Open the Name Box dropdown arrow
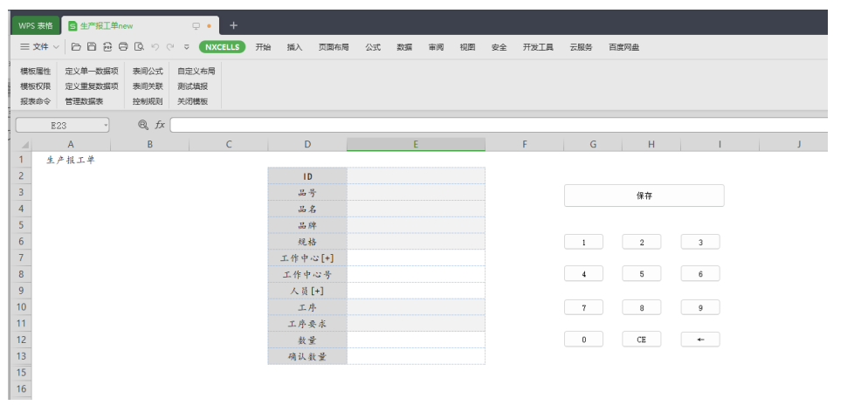Screen dimensions: 868x405 click(106, 126)
